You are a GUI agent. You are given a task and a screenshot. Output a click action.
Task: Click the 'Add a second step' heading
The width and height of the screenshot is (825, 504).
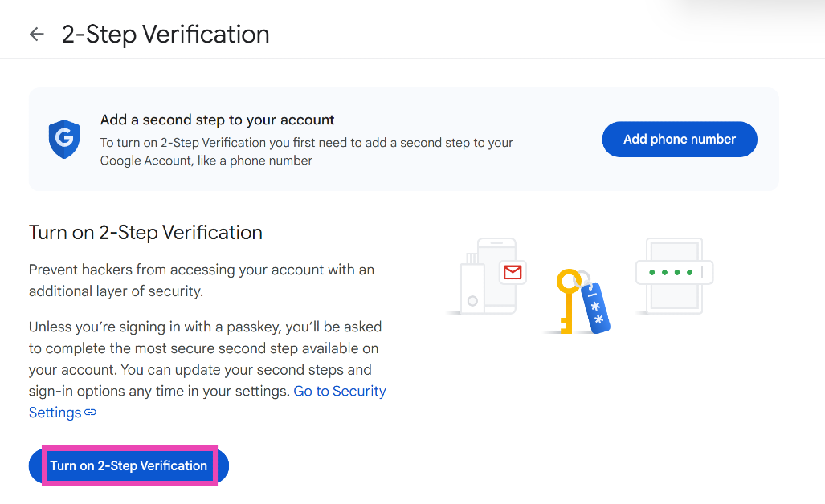click(x=217, y=120)
